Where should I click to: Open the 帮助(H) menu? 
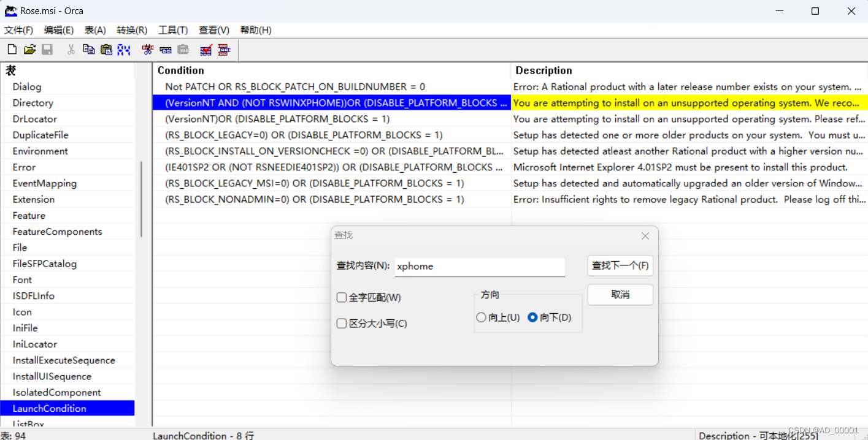click(x=256, y=30)
